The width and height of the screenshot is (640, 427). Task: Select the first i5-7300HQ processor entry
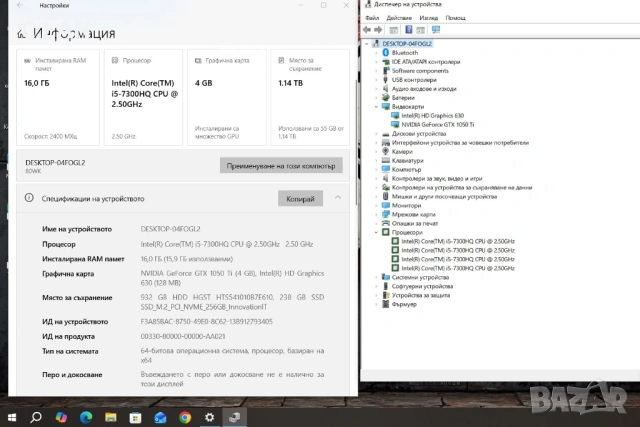(x=458, y=241)
